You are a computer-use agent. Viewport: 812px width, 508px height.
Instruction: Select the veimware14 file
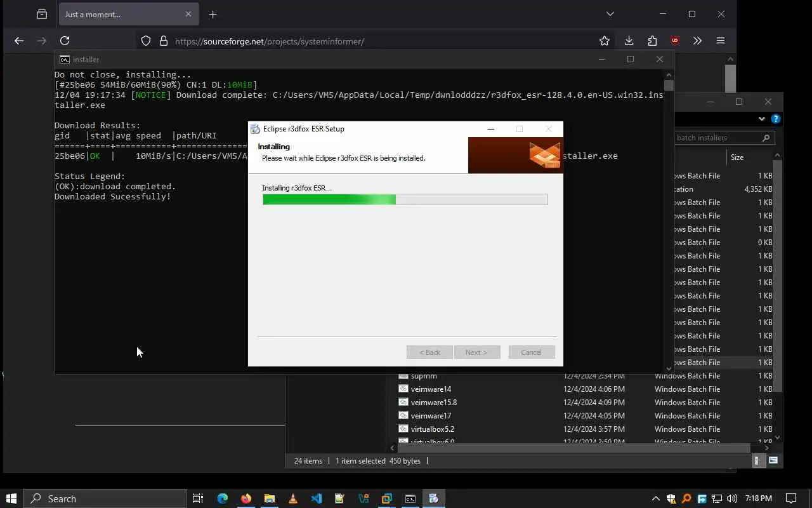431,389
